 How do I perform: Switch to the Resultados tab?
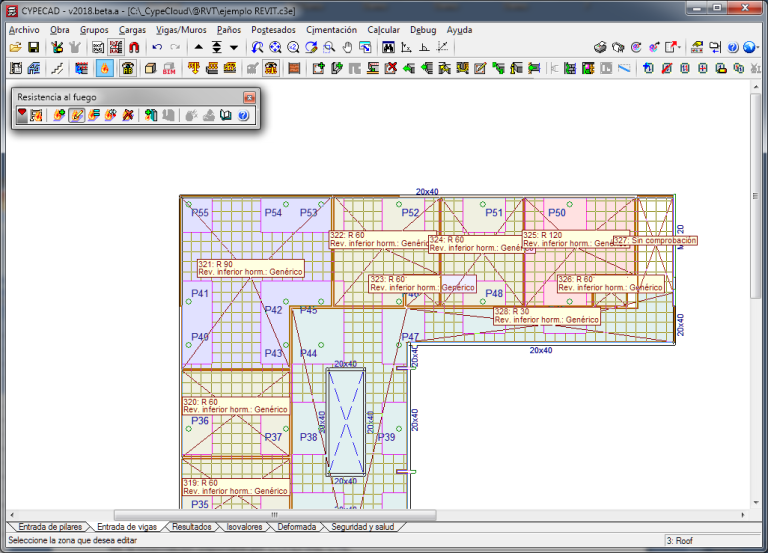(x=190, y=526)
